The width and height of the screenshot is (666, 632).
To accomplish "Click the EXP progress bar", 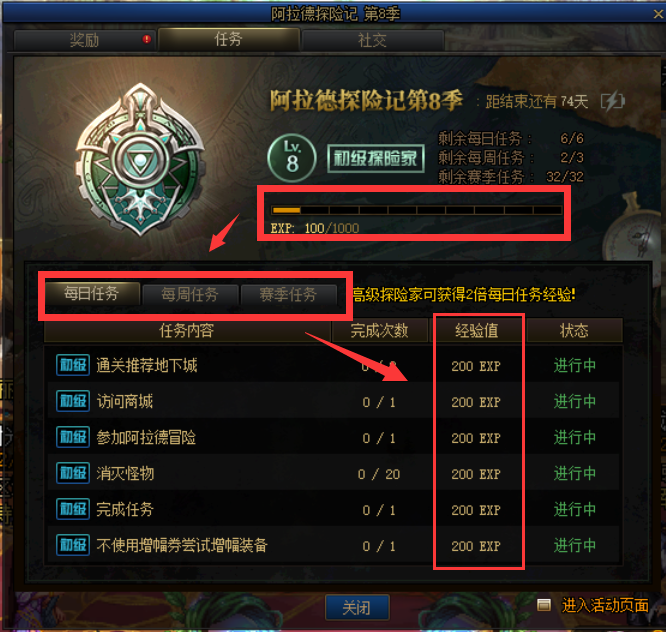I will coord(417,210).
